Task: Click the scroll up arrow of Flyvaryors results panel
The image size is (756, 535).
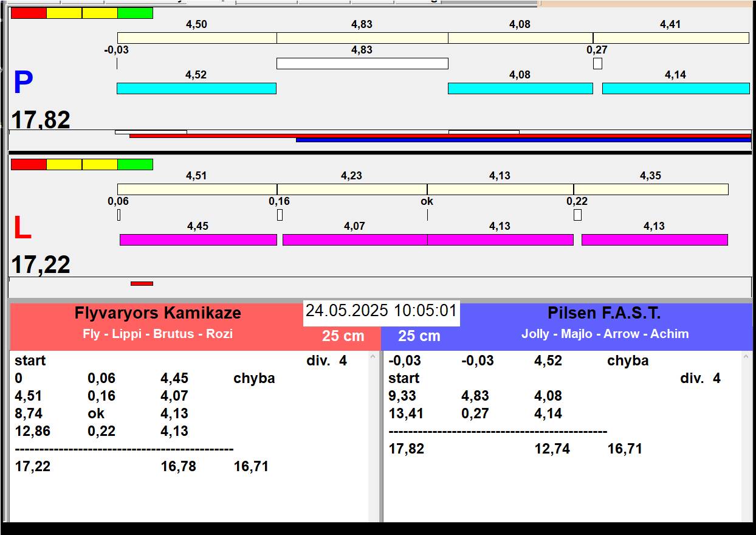Action: tap(373, 357)
